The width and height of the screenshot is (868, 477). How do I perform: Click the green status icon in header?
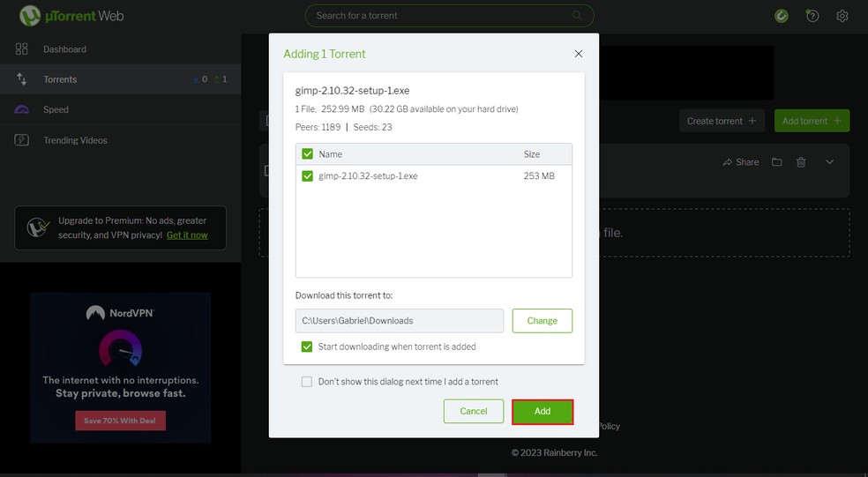781,16
